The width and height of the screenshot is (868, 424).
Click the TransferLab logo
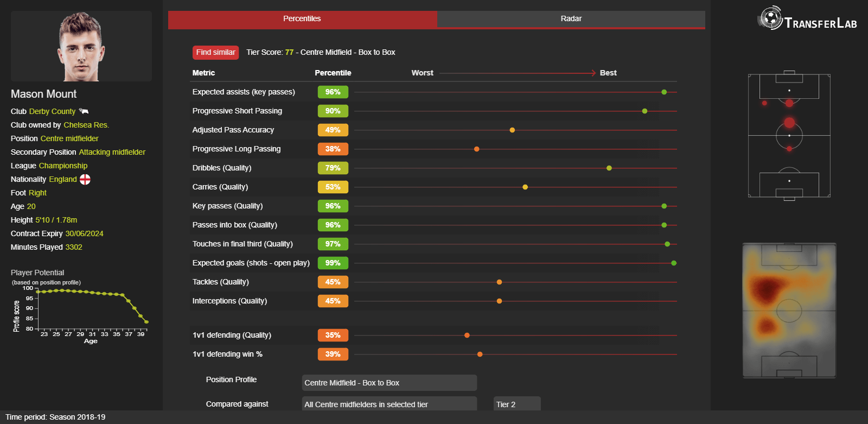click(807, 18)
